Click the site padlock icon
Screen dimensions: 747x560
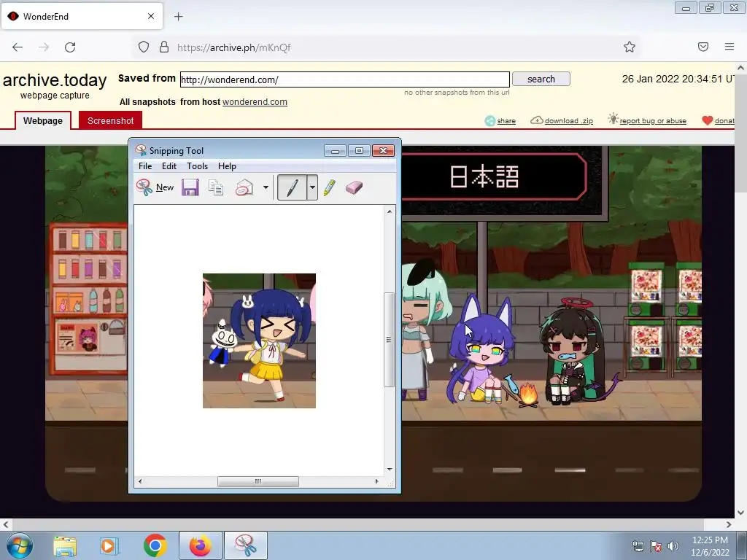(164, 47)
